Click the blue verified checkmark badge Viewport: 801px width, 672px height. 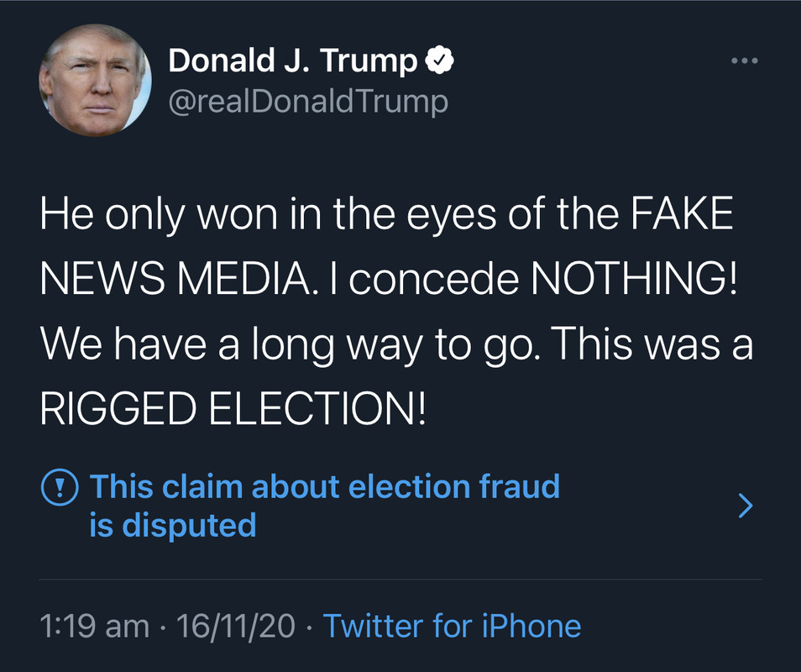439,60
